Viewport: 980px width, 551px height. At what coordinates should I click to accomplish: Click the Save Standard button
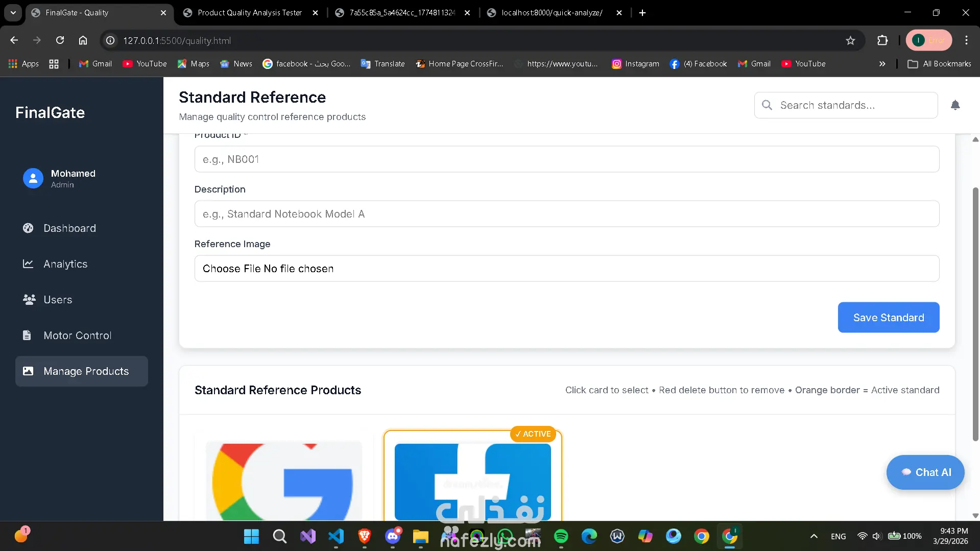coord(889,318)
